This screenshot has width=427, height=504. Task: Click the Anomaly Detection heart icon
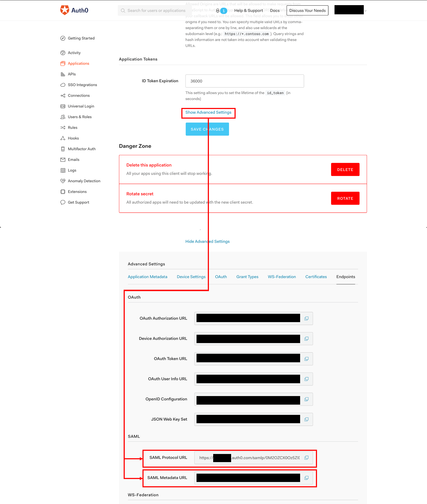[63, 181]
